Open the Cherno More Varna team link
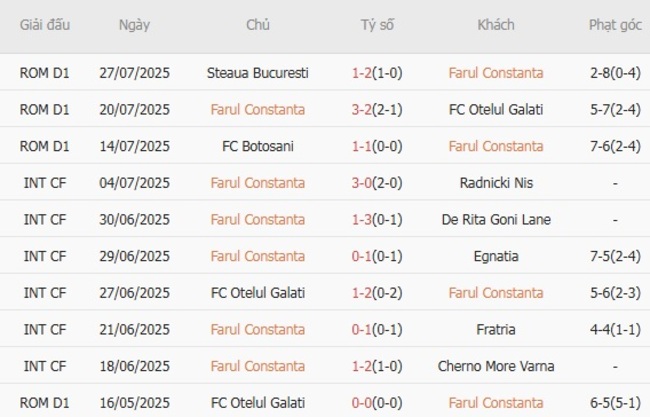 [x=496, y=366]
